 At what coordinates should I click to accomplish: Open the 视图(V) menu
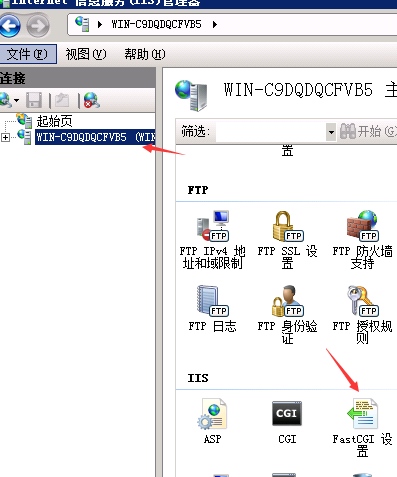86,54
